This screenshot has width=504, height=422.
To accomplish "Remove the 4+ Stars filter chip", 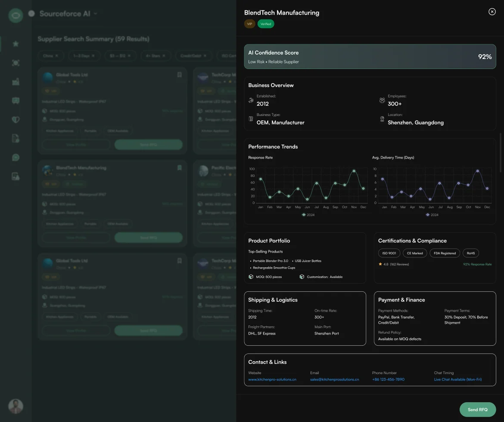I will pos(164,56).
